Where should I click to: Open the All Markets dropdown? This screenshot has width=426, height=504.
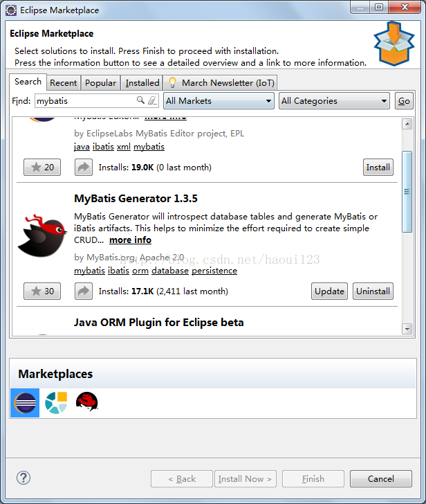[219, 101]
